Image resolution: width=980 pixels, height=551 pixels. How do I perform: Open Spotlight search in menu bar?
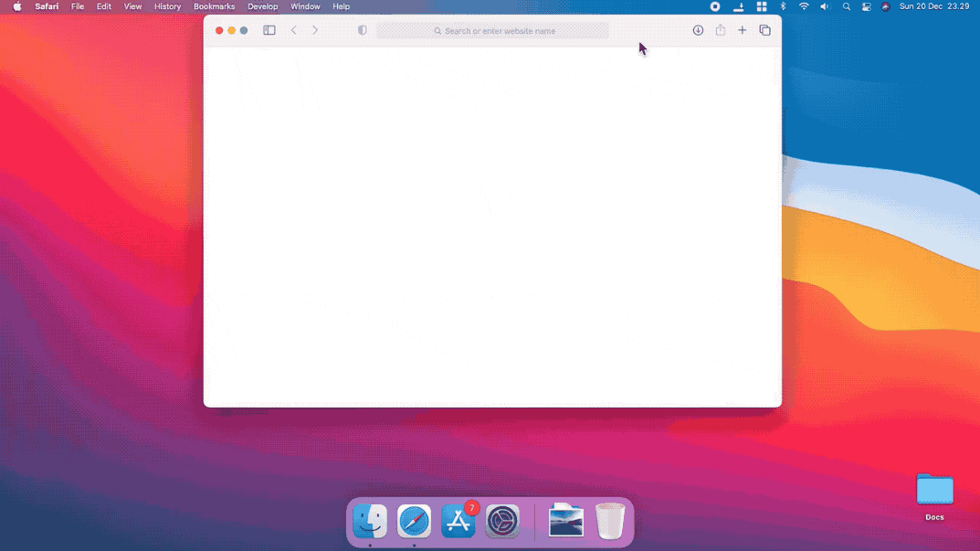847,6
